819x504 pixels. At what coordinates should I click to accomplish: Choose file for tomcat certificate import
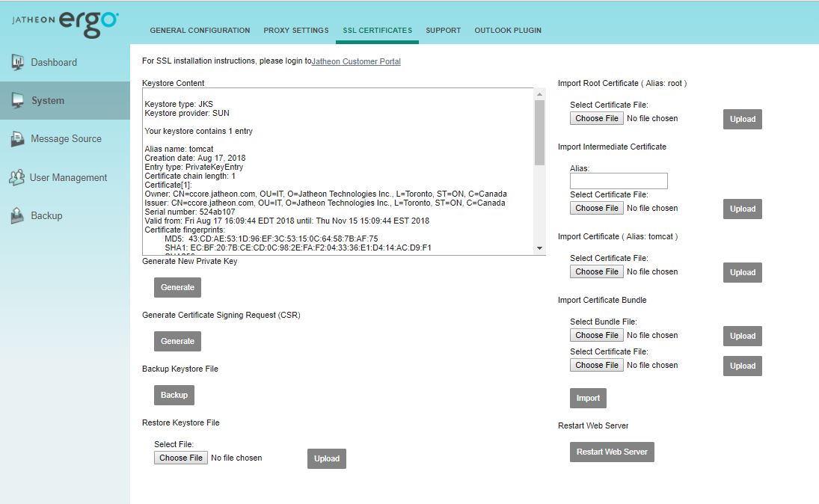click(597, 271)
